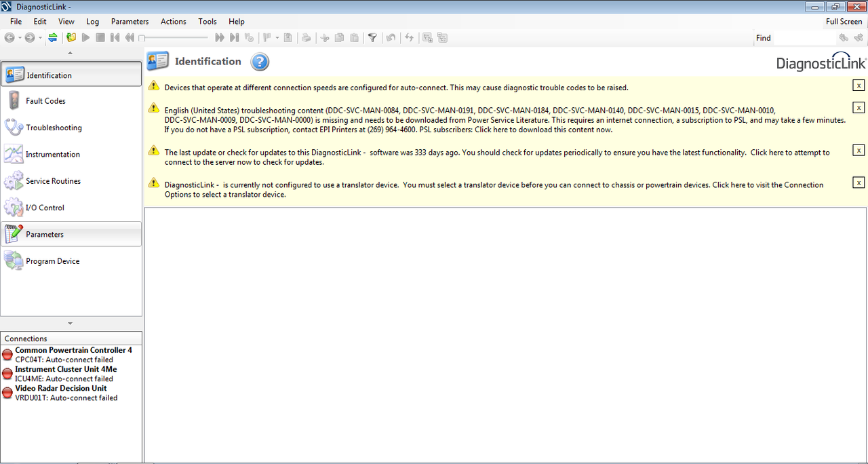Select Video Radar Decision Unit connection

click(71, 393)
